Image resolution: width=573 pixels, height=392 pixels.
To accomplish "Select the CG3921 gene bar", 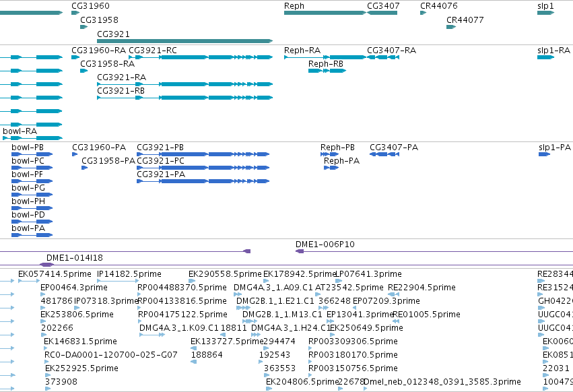I will (185, 41).
